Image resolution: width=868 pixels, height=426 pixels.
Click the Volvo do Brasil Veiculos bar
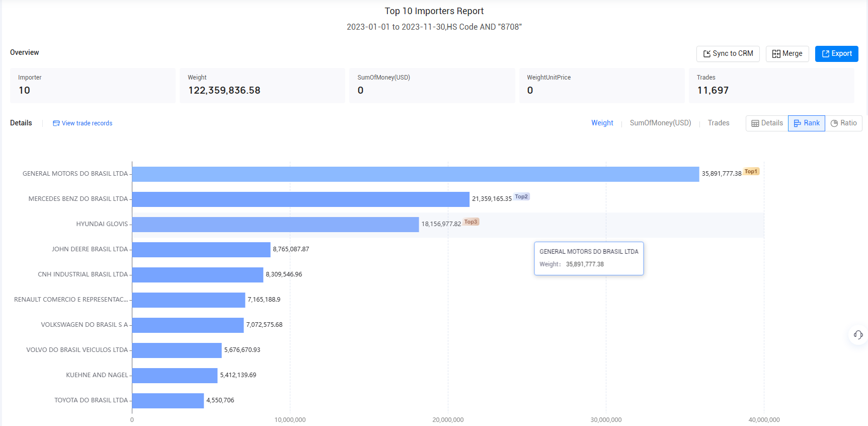click(177, 350)
